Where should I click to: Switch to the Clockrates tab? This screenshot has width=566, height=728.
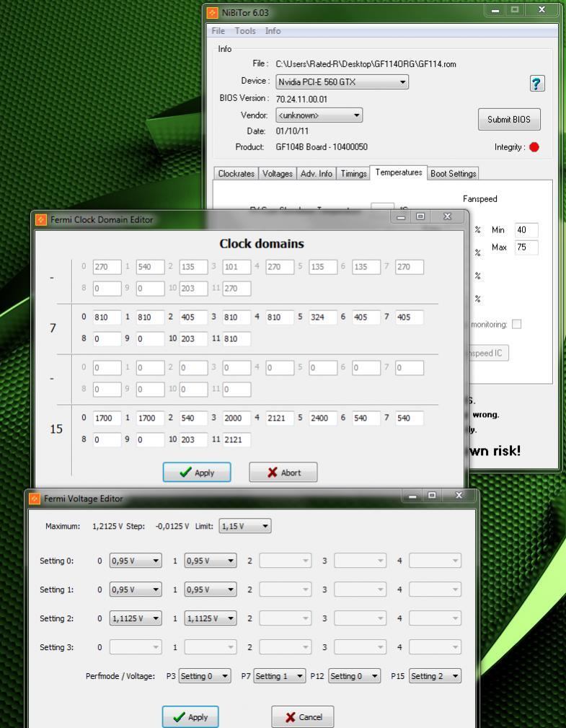coord(236,174)
